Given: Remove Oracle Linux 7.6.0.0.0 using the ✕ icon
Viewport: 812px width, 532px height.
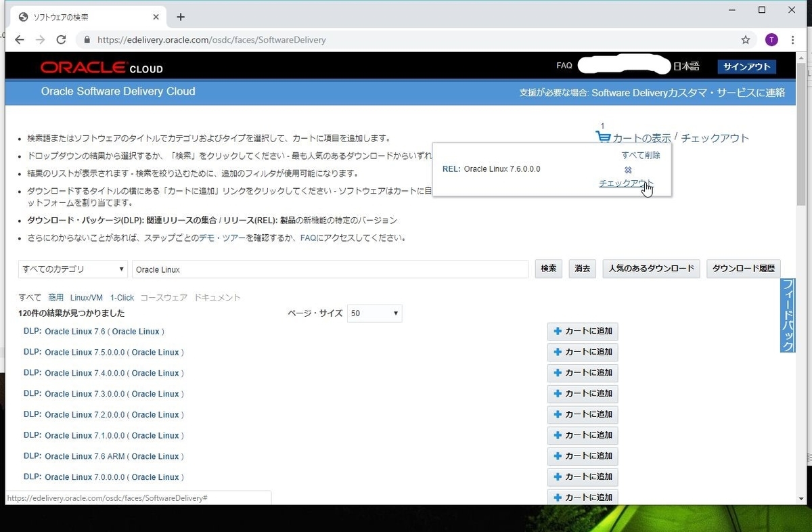Looking at the screenshot, I should click(628, 171).
